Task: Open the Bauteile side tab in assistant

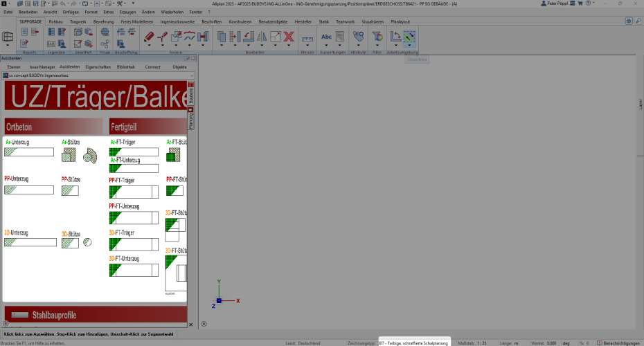Action: (191, 95)
